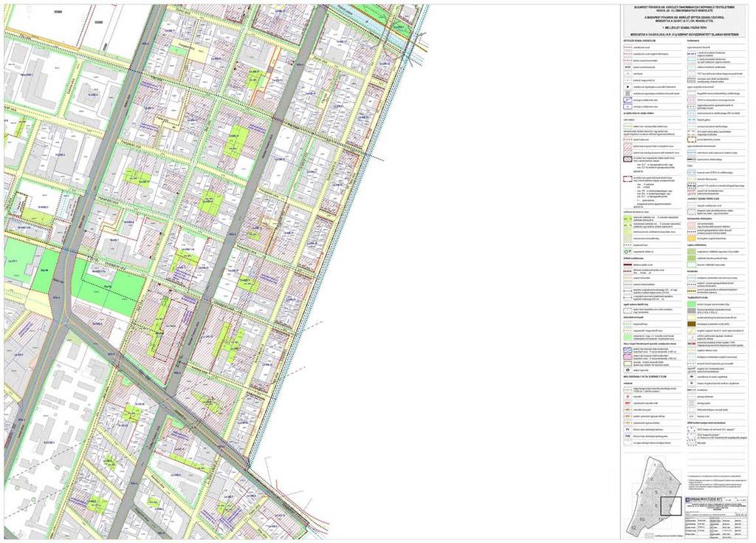Pick the orange-yellow swatch in the legend

(x=691, y=239)
